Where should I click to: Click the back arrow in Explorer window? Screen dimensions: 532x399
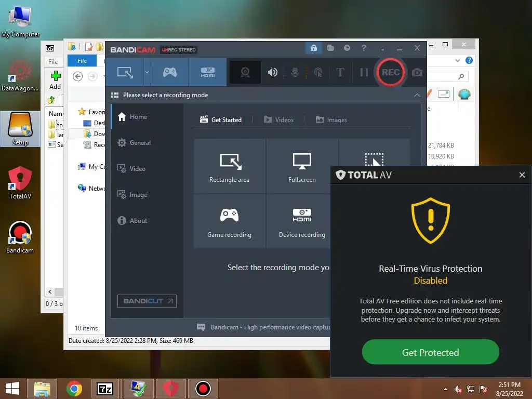click(x=78, y=76)
